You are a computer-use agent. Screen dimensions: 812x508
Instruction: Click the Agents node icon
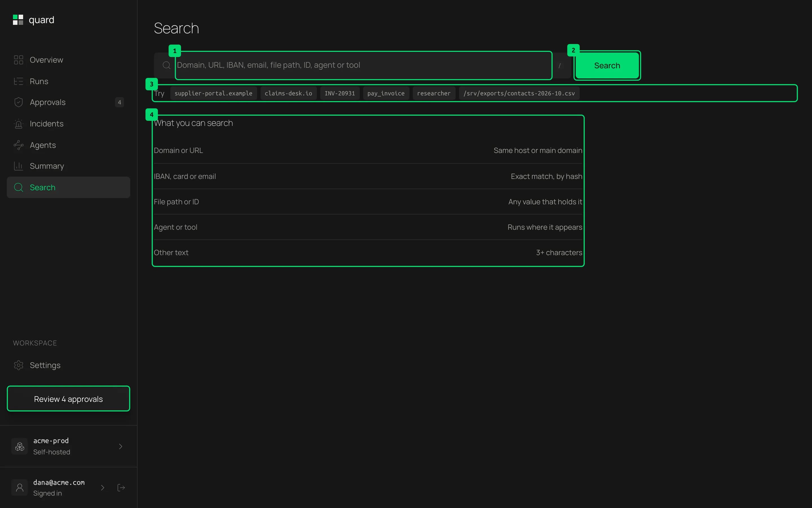click(x=18, y=145)
